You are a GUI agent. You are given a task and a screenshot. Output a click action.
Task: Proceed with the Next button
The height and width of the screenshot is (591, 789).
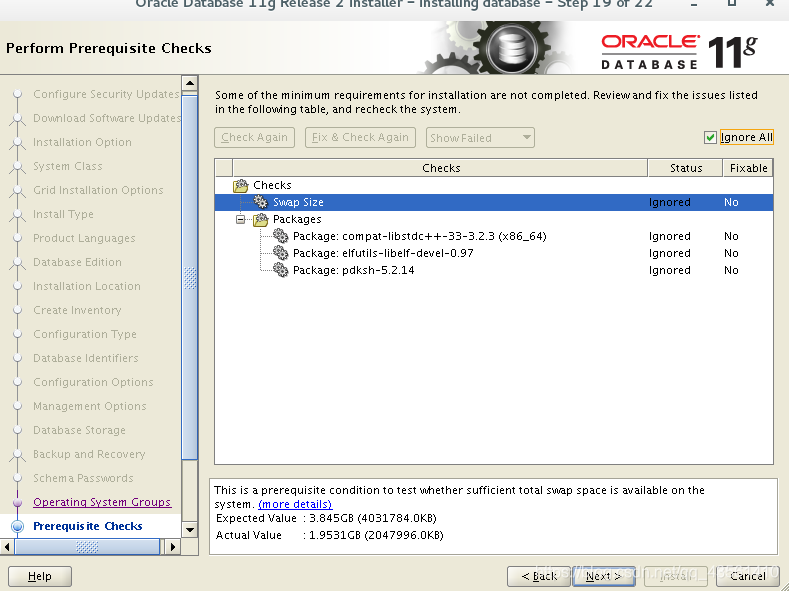[603, 576]
